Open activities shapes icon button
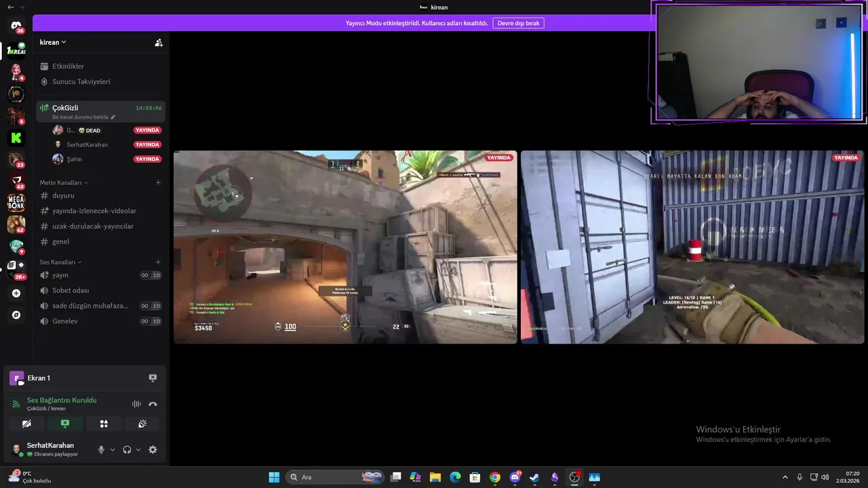Image resolution: width=868 pixels, height=488 pixels. point(104,424)
